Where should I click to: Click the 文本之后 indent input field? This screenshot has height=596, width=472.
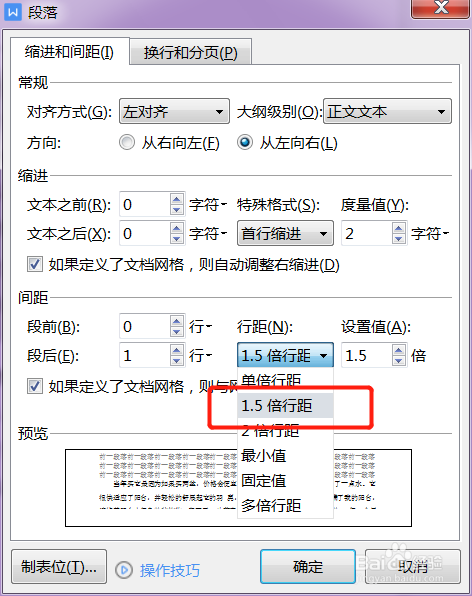[144, 233]
